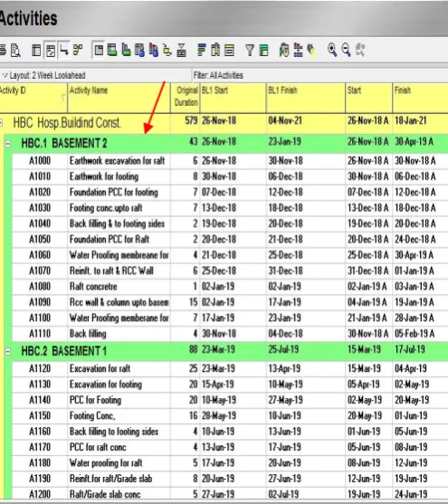The image size is (448, 504).
Task: Select activity A1090 Rcc wall row
Action: tap(230, 302)
